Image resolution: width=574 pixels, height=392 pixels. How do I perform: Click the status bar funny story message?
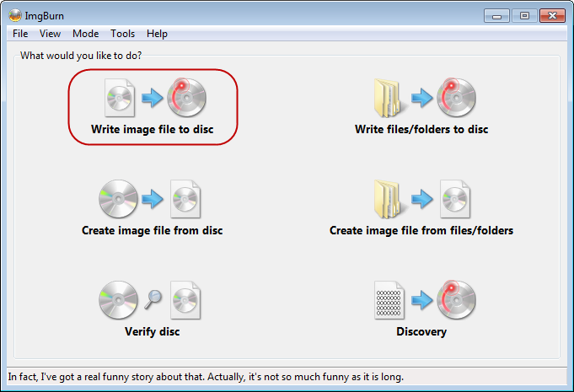click(x=206, y=377)
